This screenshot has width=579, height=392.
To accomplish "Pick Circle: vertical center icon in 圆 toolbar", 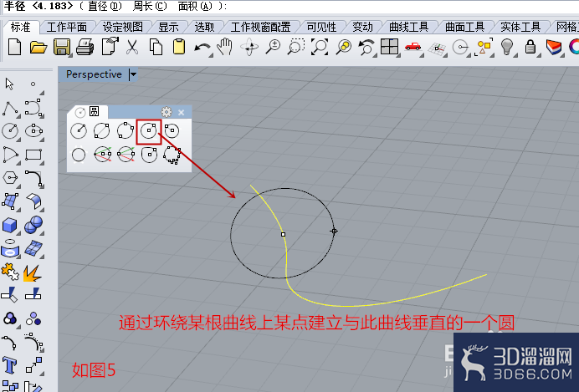I will (103, 154).
